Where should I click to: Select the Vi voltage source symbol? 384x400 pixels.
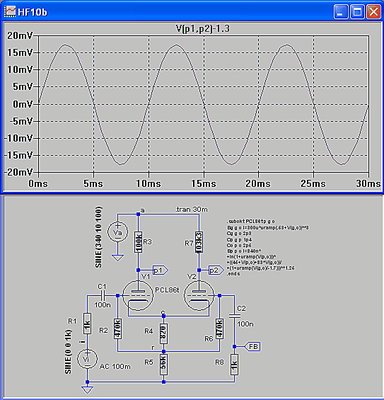point(87,359)
